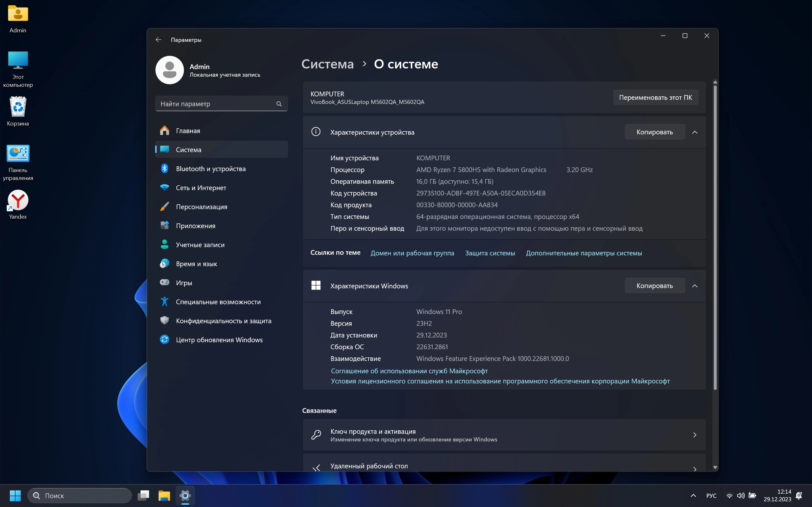812x507 pixels.
Task: Click the vertical scrollbar in About page
Action: (x=715, y=235)
